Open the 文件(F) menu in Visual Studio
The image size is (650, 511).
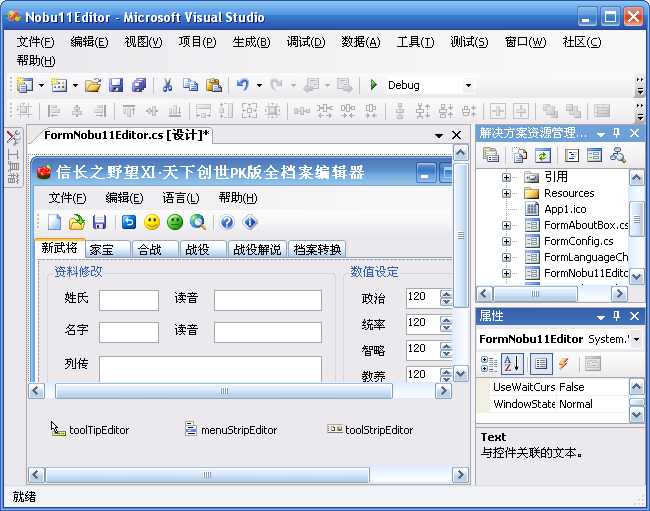coord(36,42)
